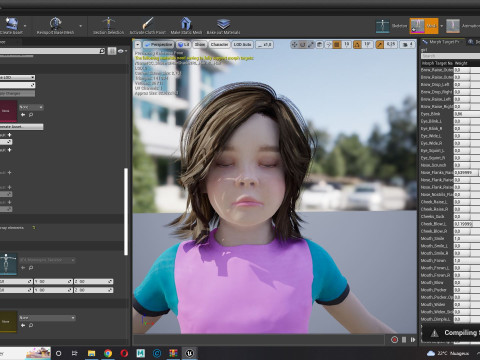480x360 pixels.
Task: Select the scale gizmo tool
Action: click(311, 44)
